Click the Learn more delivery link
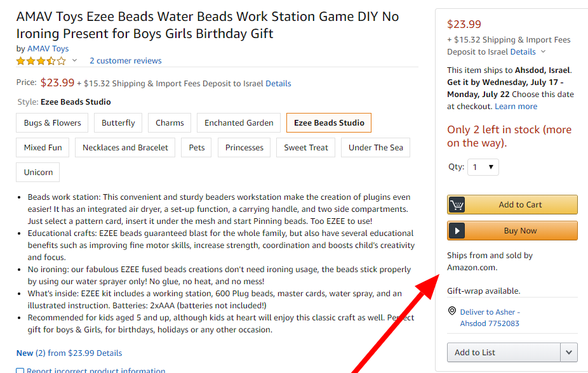The width and height of the screenshot is (588, 373). (516, 107)
